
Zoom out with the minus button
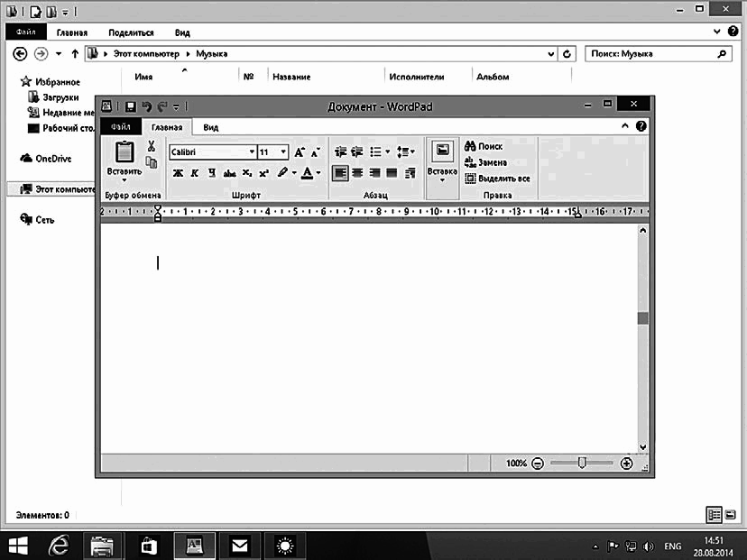tap(538, 463)
